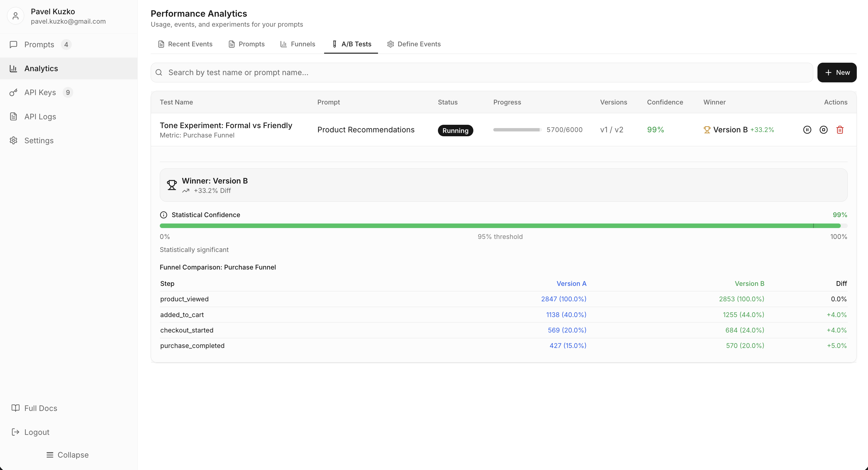Image resolution: width=868 pixels, height=470 pixels.
Task: Create a New A/B test
Action: pos(837,72)
